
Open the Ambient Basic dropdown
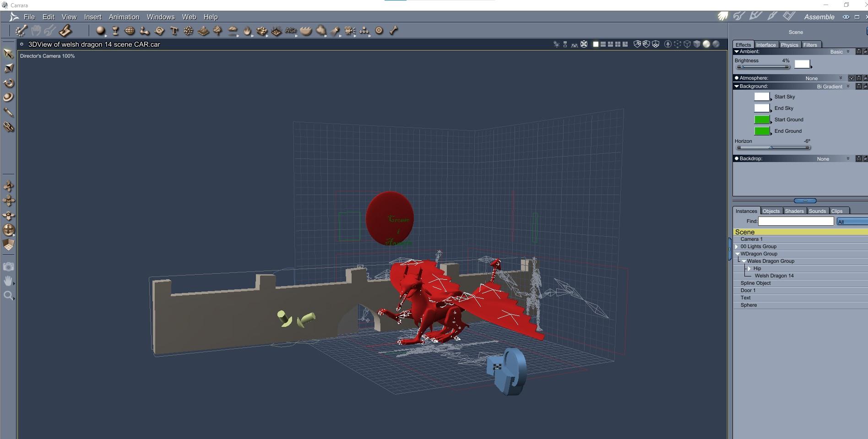840,52
